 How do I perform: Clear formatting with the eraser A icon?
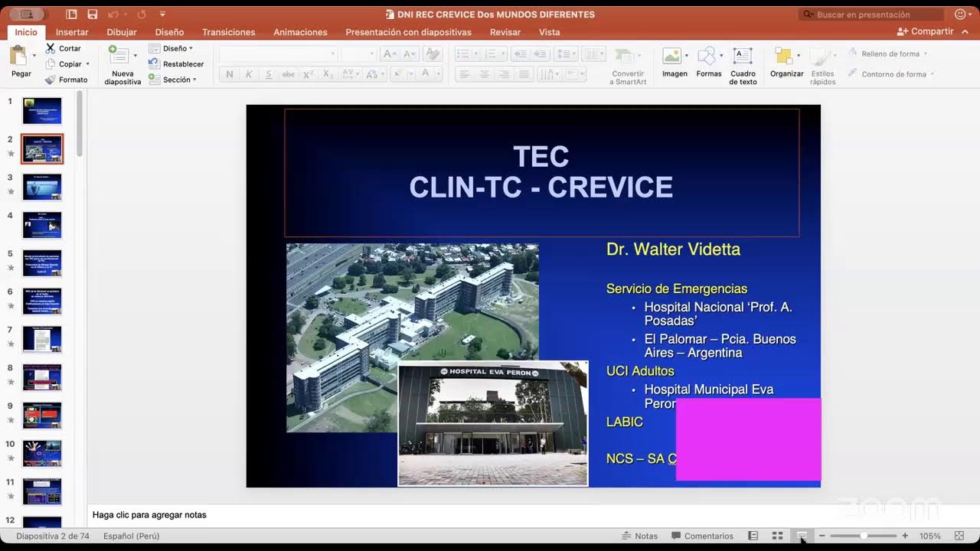[433, 54]
